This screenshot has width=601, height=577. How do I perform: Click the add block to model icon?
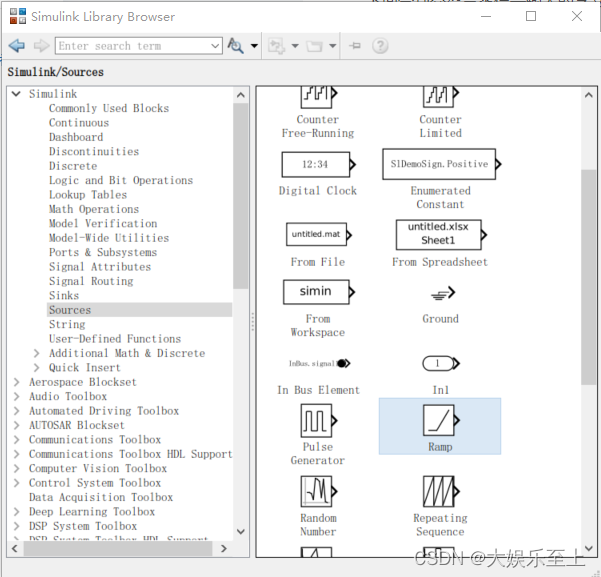point(276,46)
